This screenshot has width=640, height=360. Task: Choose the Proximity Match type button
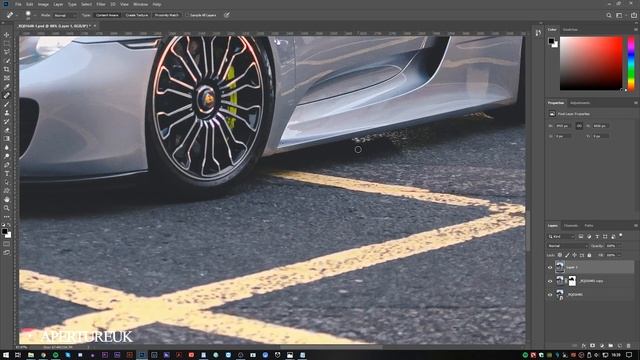click(x=167, y=15)
